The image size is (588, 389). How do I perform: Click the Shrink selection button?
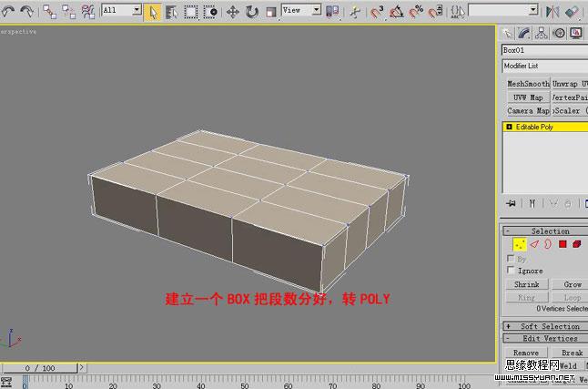[526, 284]
